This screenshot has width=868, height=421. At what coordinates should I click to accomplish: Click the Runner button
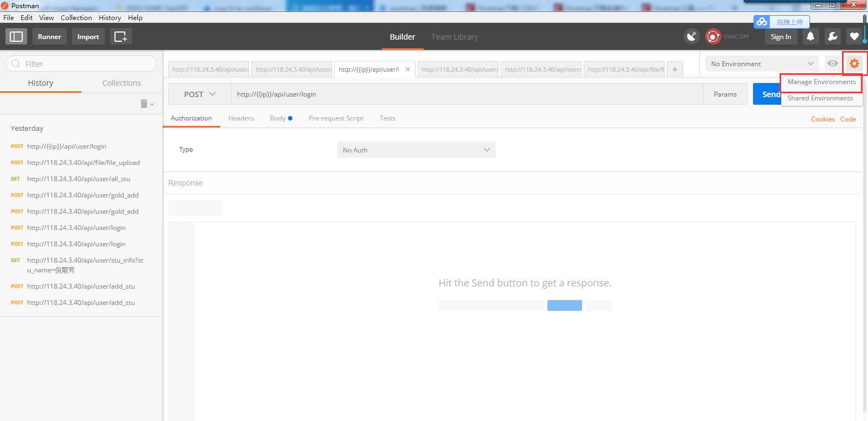point(49,36)
